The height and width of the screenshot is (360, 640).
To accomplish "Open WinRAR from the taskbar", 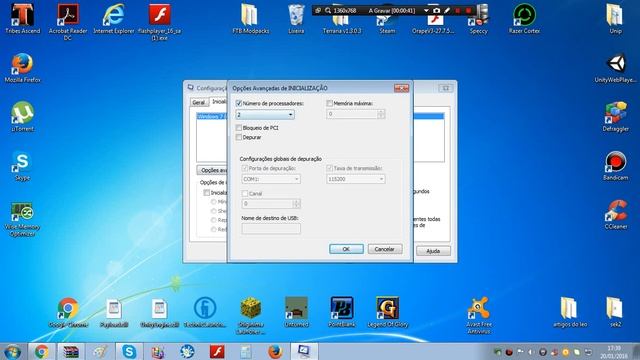I will point(71,351).
